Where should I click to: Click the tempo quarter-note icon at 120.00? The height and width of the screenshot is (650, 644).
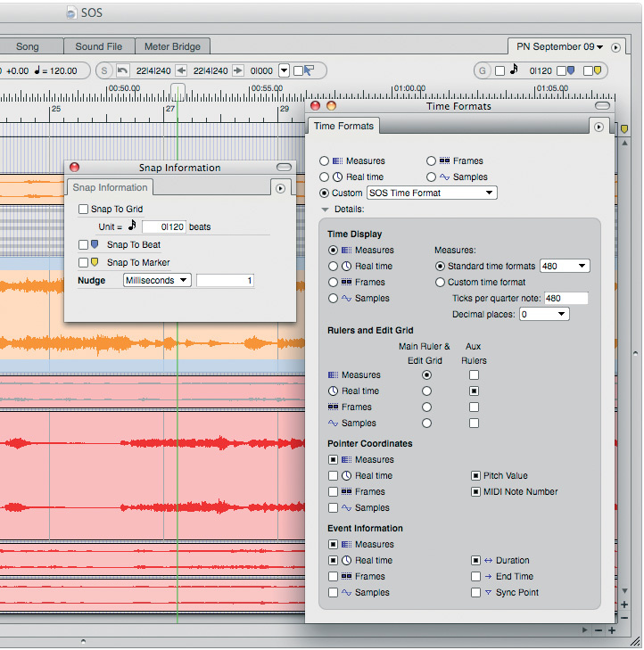(37, 70)
